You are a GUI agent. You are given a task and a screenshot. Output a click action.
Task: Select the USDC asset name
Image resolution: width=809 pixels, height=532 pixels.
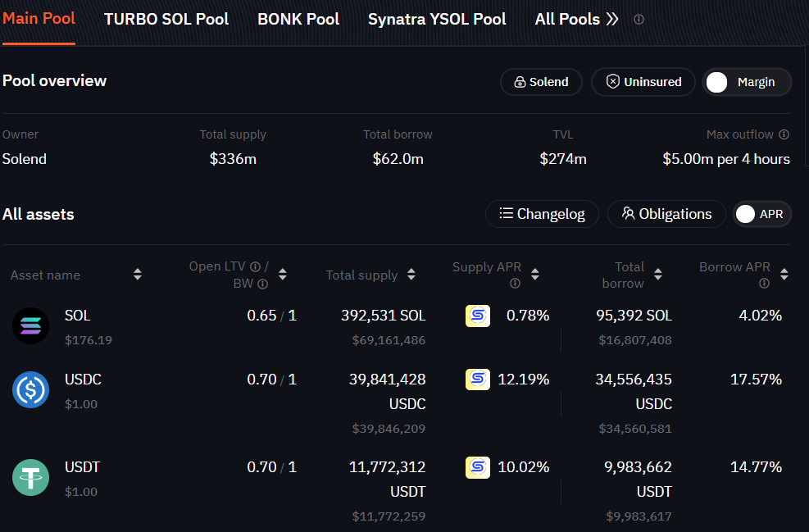tap(83, 380)
